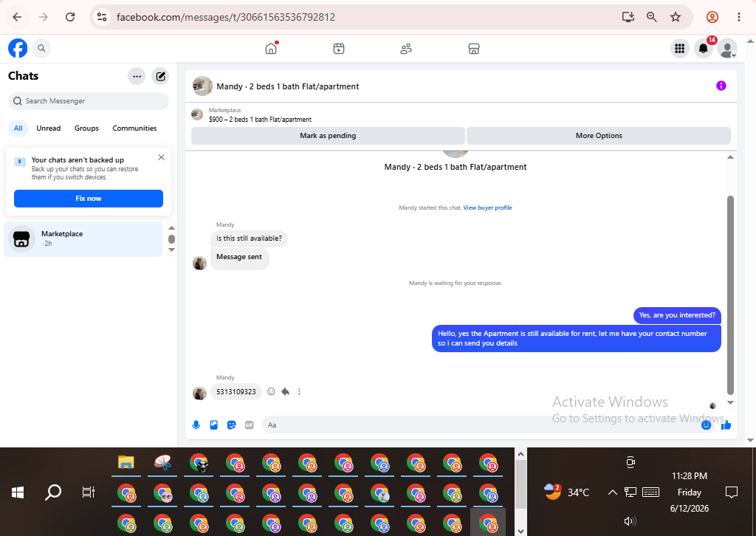Open Windows taskbar search
The width and height of the screenshot is (756, 536).
53,492
